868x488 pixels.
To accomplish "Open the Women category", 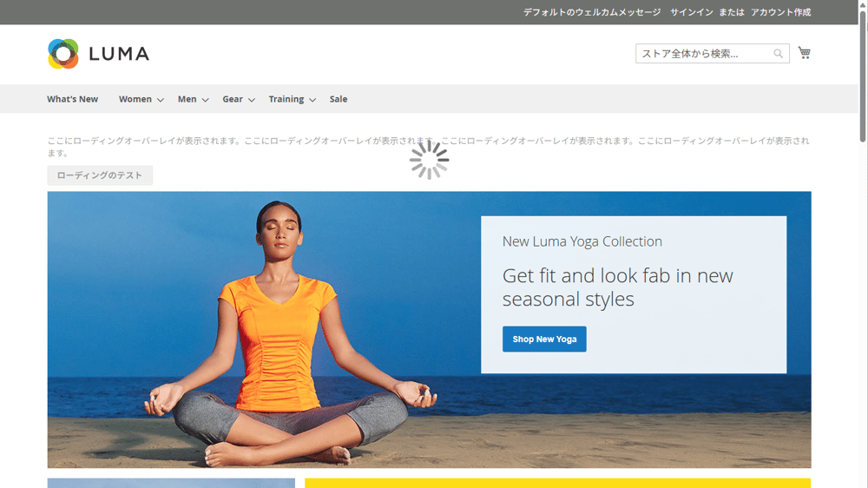I will pos(135,99).
